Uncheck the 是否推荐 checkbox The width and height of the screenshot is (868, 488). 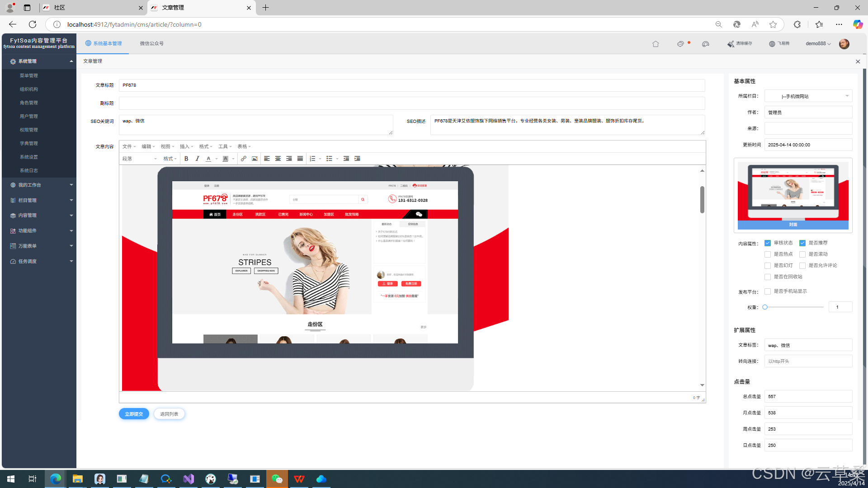coord(802,243)
